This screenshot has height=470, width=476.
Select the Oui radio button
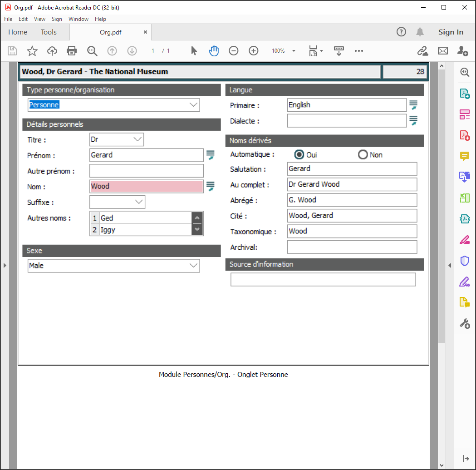(299, 155)
